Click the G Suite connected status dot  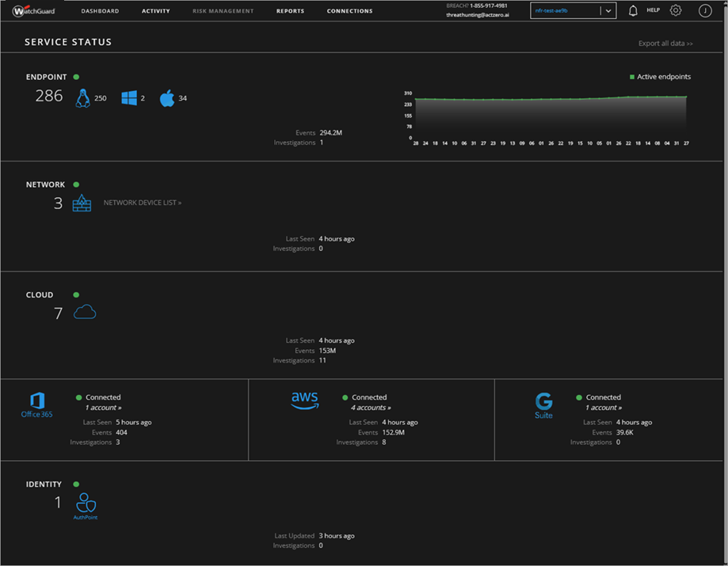pos(579,397)
